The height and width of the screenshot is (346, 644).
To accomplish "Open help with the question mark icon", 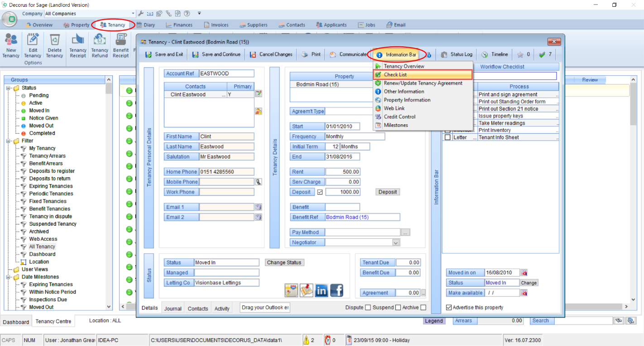I will pos(187,14).
